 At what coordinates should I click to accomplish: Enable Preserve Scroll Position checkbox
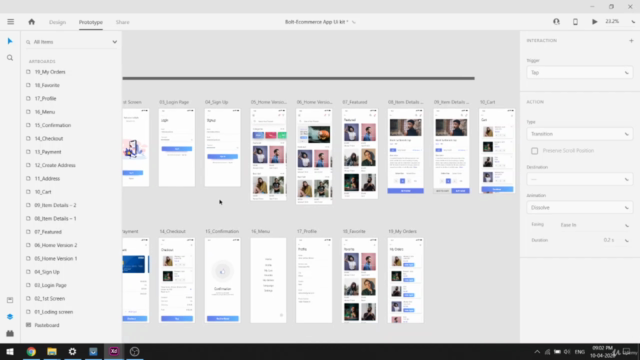coord(534,151)
